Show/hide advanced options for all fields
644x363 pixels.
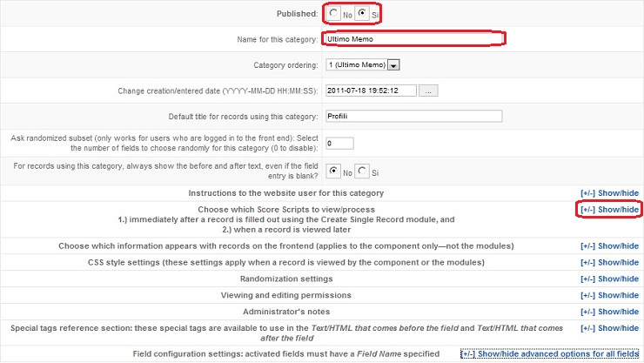pos(550,353)
